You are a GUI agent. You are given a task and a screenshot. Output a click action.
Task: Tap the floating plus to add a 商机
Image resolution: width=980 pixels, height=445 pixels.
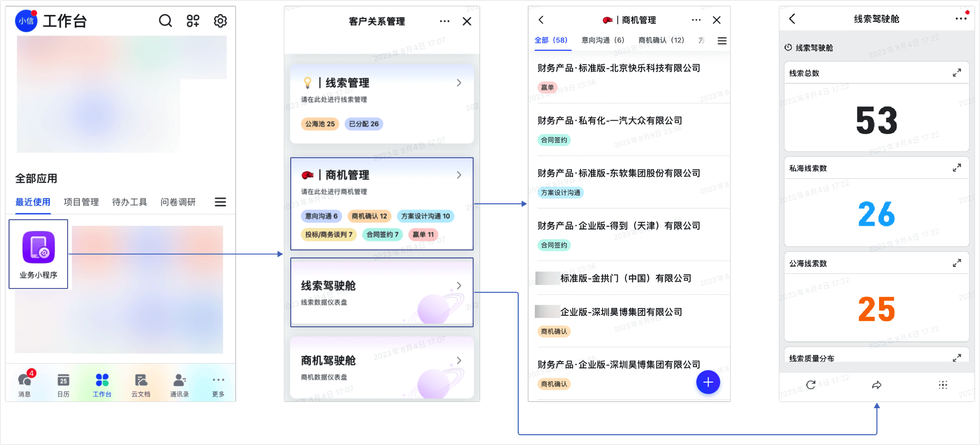click(708, 382)
